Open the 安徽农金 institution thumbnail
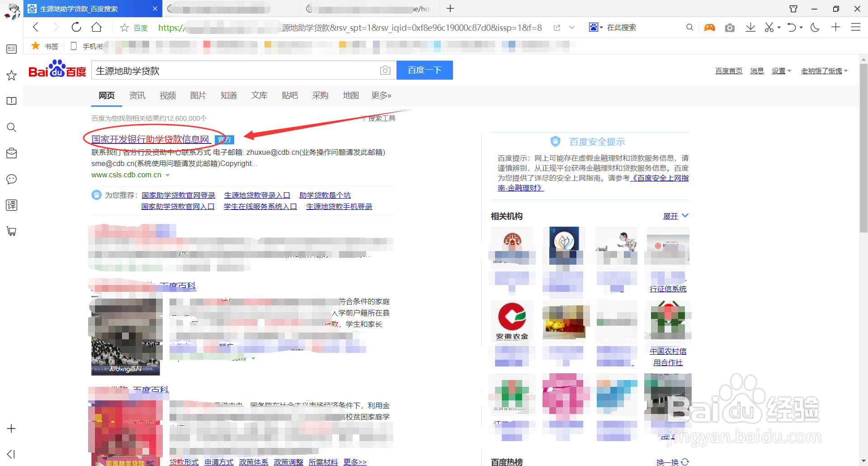The image size is (868, 466). point(512,321)
